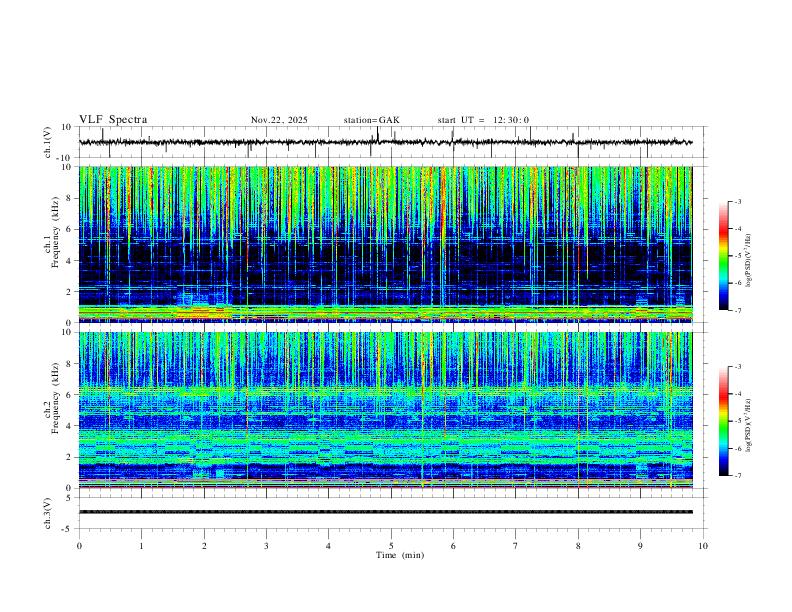Image resolution: width=792 pixels, height=612 pixels.
Task: Click the 'VLF Spectra' title text
Action: [x=113, y=120]
